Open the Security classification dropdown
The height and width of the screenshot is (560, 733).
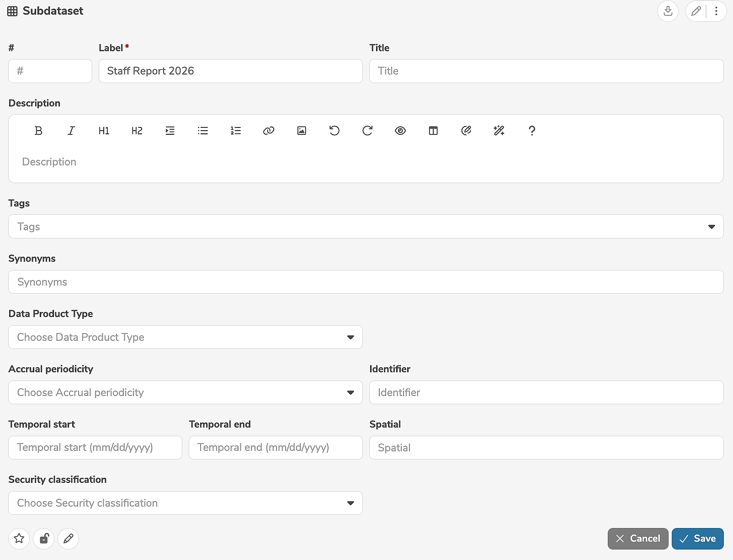click(185, 503)
